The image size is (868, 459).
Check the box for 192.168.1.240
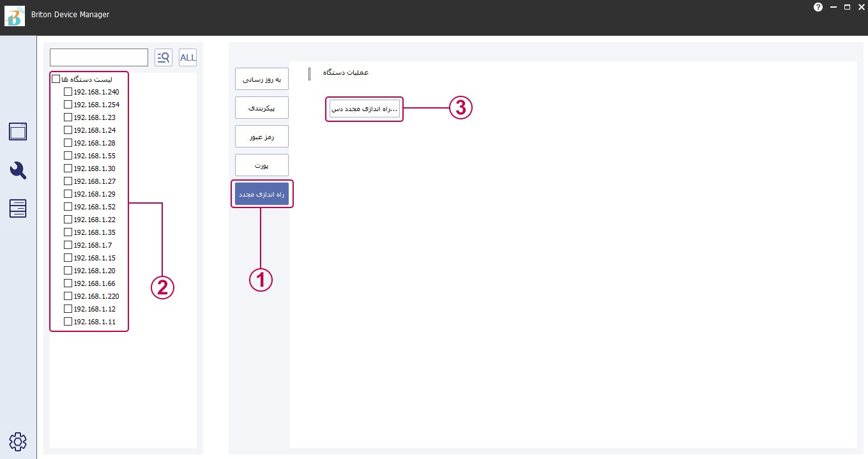coord(68,92)
